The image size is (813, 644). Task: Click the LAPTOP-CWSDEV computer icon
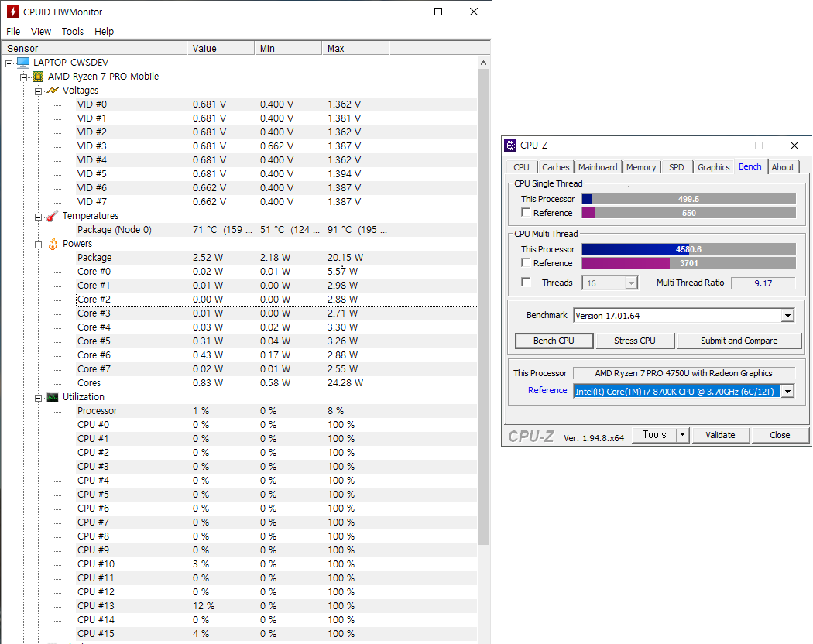(x=23, y=62)
